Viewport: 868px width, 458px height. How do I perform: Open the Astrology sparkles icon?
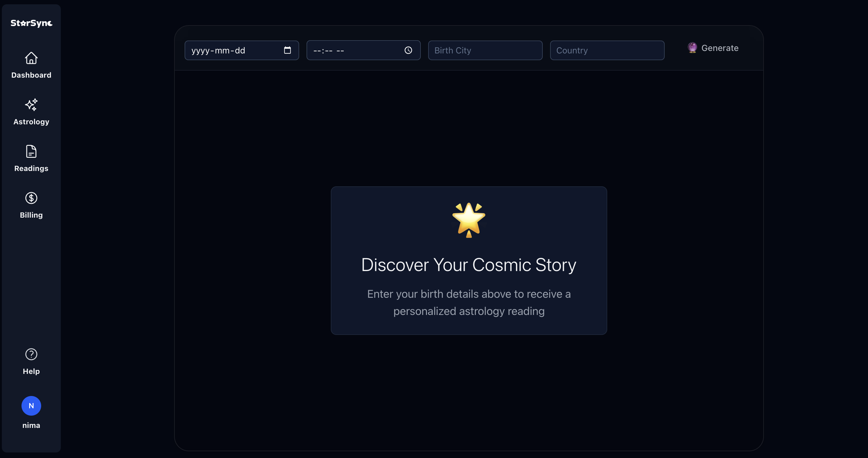click(31, 105)
